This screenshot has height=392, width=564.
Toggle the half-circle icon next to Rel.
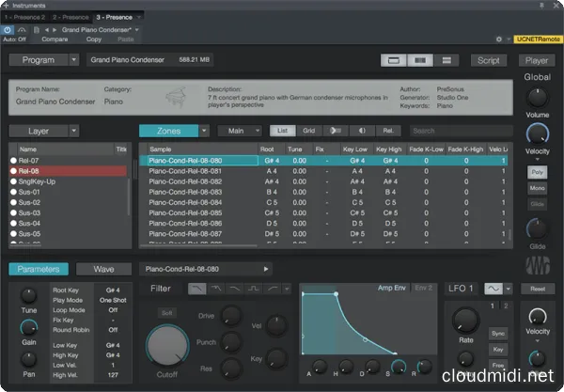pyautogui.click(x=362, y=131)
